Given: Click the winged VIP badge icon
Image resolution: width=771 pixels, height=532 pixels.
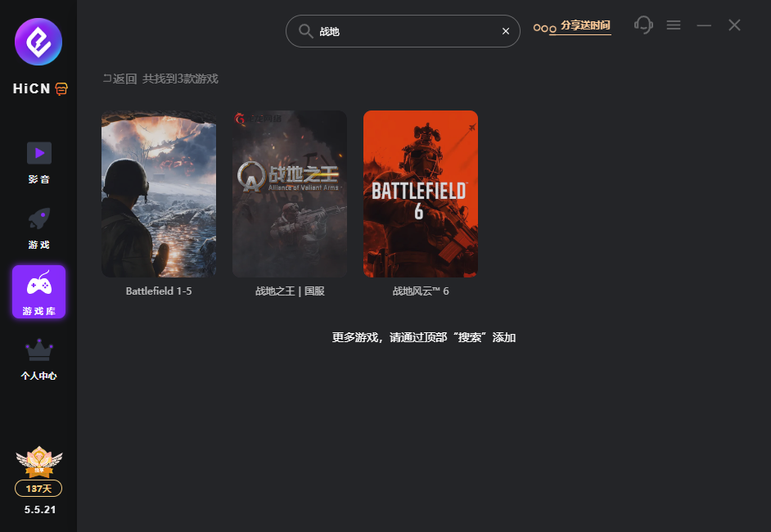Looking at the screenshot, I should tap(38, 462).
